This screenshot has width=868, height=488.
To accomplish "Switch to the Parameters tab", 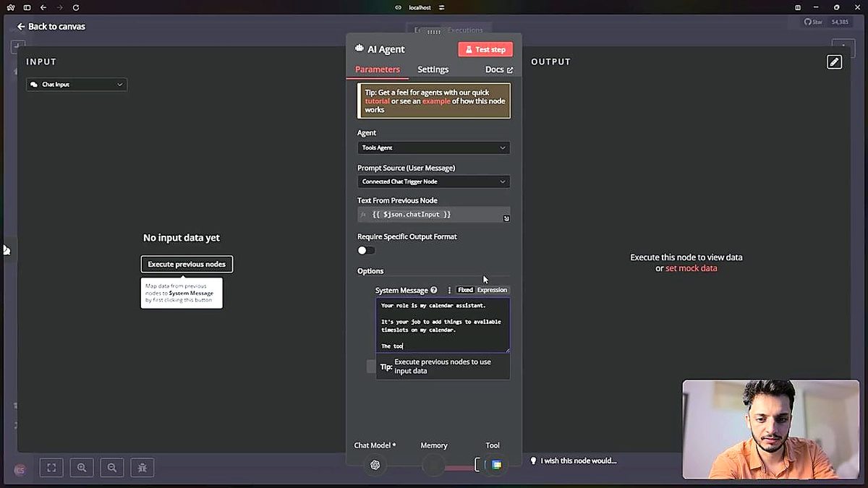I will [x=378, y=69].
